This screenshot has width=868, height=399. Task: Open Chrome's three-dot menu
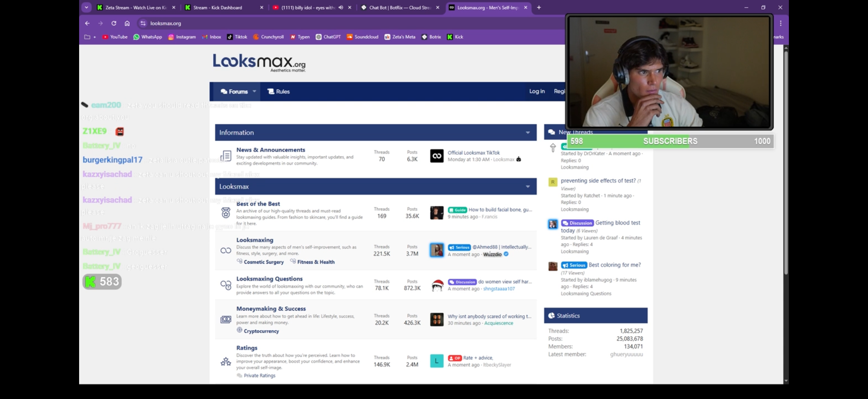[780, 23]
